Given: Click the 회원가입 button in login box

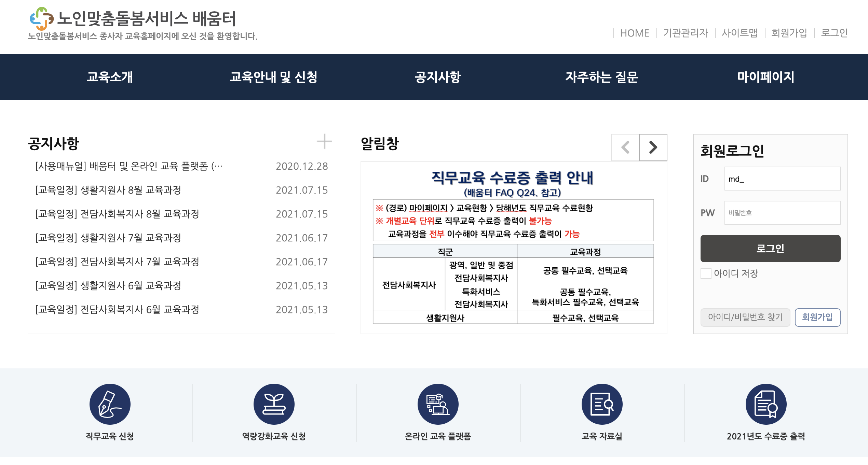Looking at the screenshot, I should pos(817,317).
